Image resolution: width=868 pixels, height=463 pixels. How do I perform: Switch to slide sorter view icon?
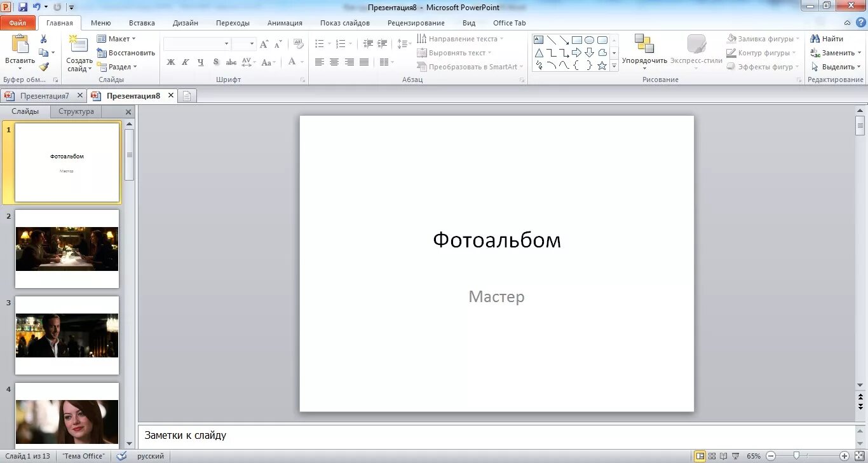[712, 456]
